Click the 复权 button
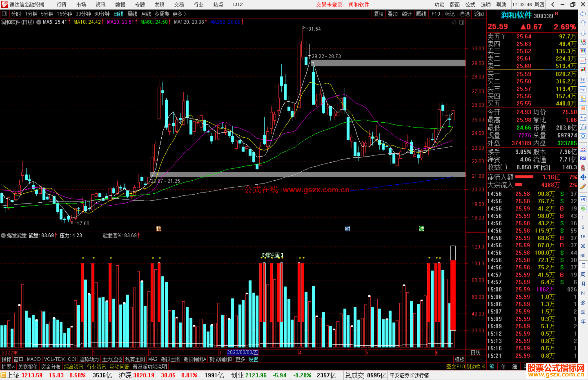 378,14
